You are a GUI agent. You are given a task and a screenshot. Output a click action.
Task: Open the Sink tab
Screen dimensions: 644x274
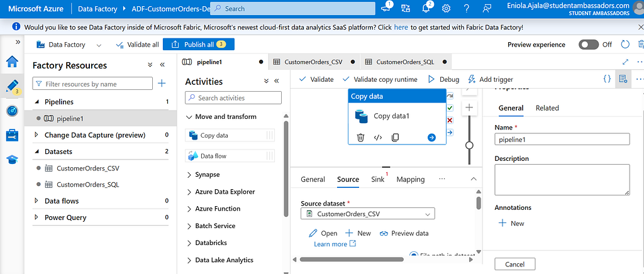(377, 179)
